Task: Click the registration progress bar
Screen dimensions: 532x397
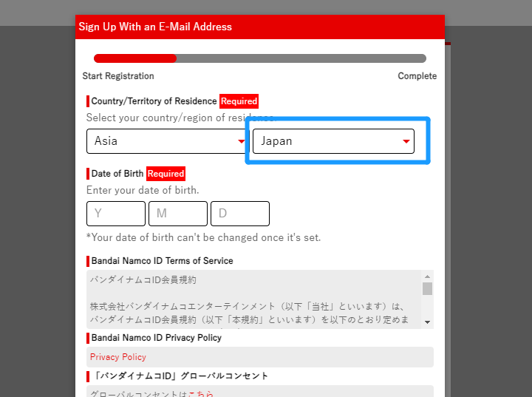Action: pyautogui.click(x=260, y=58)
